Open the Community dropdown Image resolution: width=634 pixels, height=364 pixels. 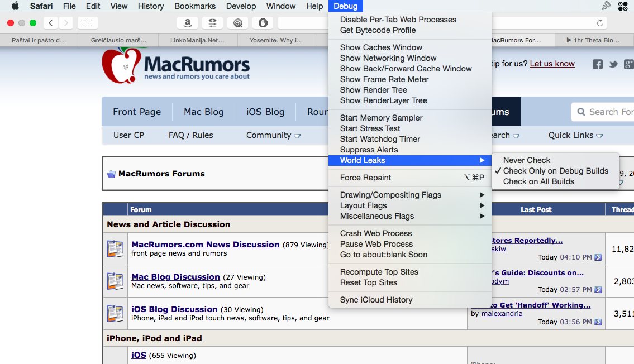[x=273, y=135]
